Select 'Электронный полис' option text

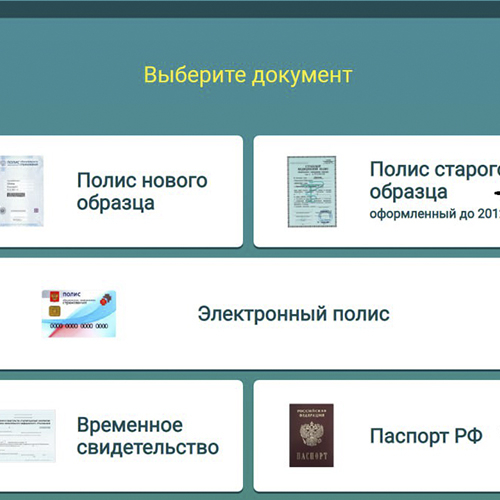(x=293, y=314)
